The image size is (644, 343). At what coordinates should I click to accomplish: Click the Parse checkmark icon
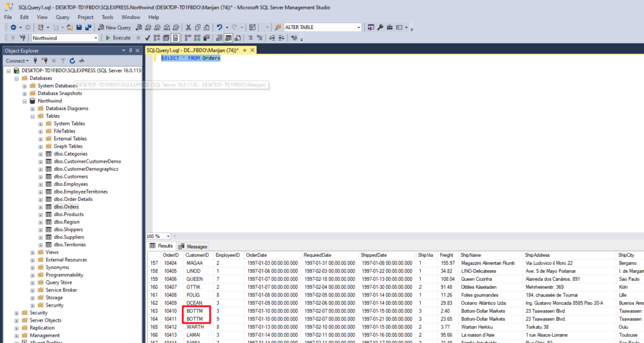click(x=147, y=38)
